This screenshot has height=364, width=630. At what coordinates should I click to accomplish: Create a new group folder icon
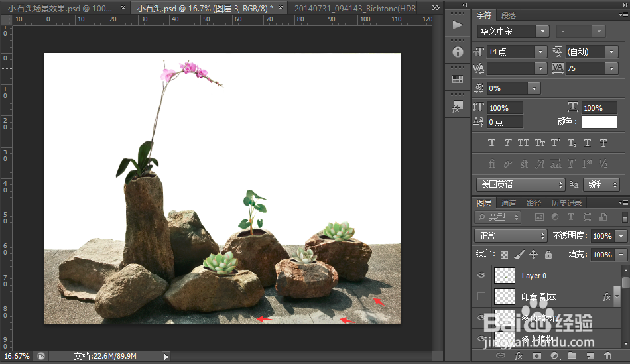click(572, 355)
